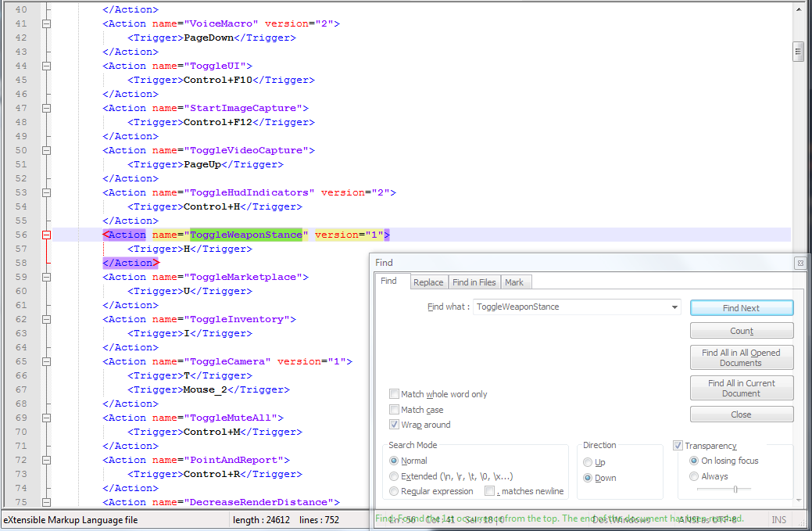Image resolution: width=812 pixels, height=531 pixels.
Task: Collapse the DecreaseRenderDistance fold on line 75
Action: [47, 502]
